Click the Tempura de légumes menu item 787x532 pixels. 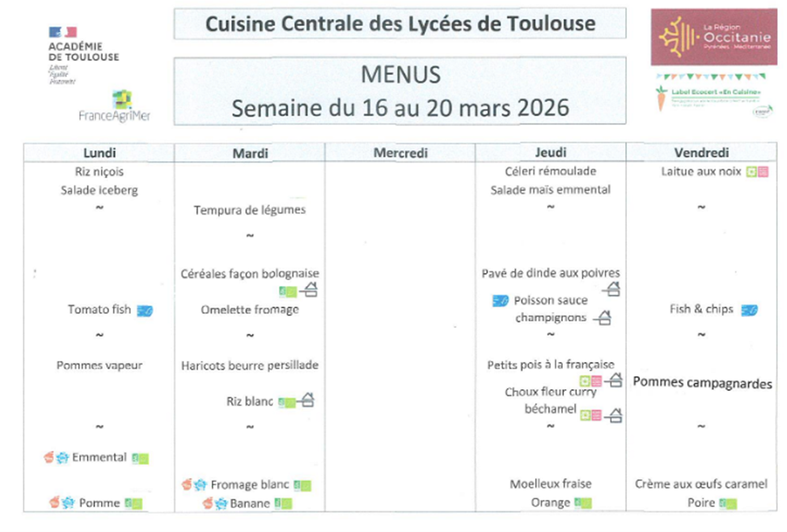pos(249,210)
